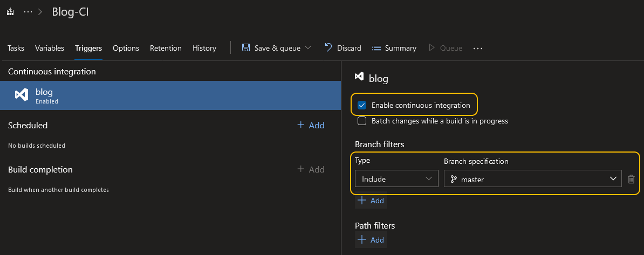Add a new branch filter
644x255 pixels.
[x=371, y=201]
